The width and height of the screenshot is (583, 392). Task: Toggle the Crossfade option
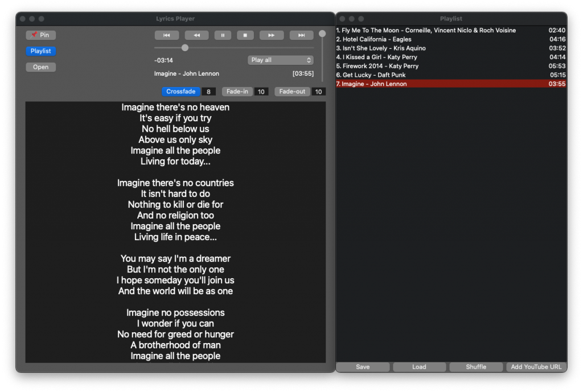[x=180, y=92]
